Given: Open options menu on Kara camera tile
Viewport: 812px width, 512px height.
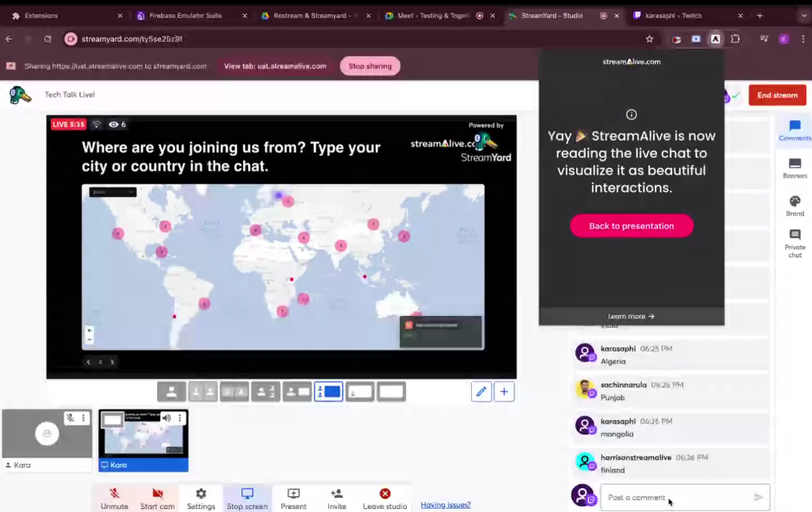Looking at the screenshot, I should pyautogui.click(x=83, y=418).
